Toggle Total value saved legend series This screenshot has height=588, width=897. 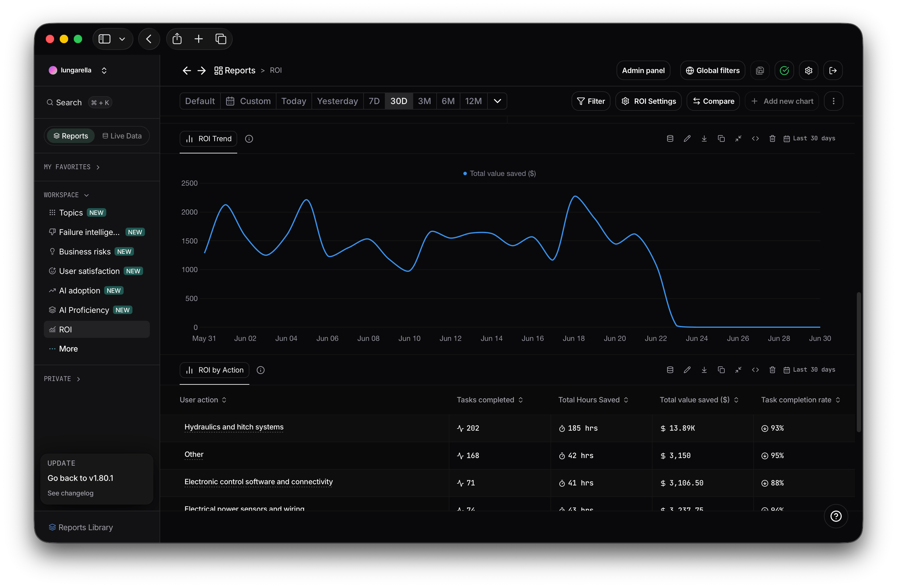[499, 173]
